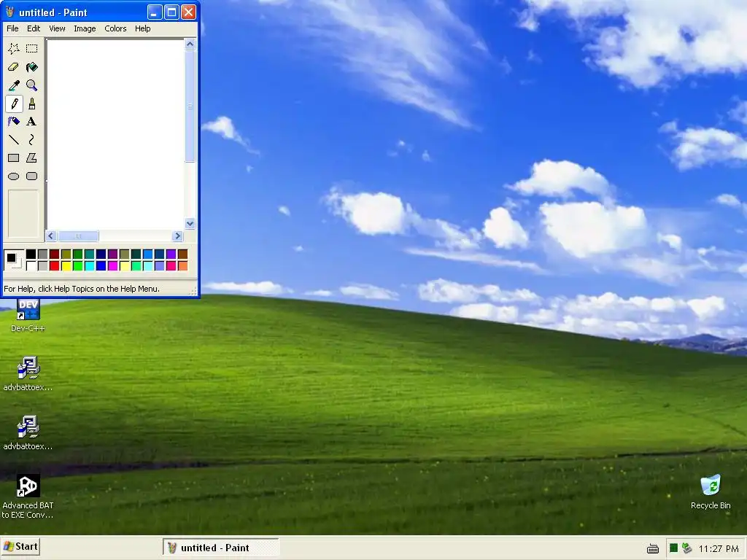Pick the navy blue color swatch
The height and width of the screenshot is (560, 747).
tap(101, 254)
